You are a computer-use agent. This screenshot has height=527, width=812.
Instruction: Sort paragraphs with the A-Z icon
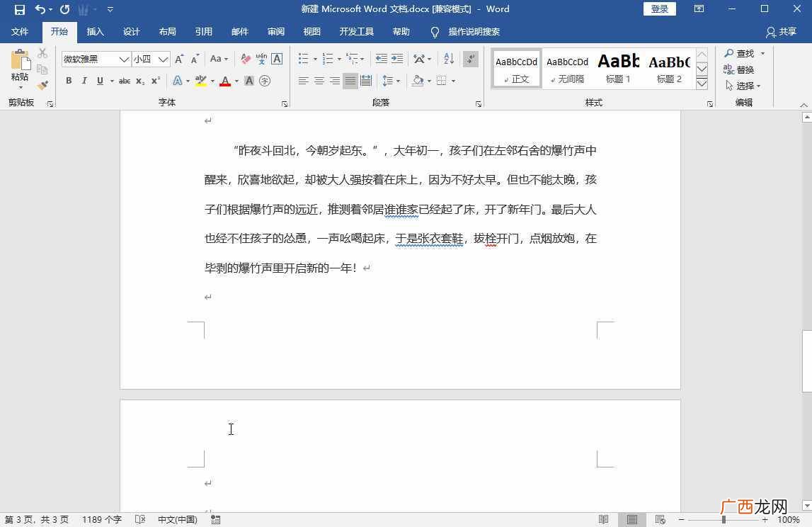coord(449,59)
